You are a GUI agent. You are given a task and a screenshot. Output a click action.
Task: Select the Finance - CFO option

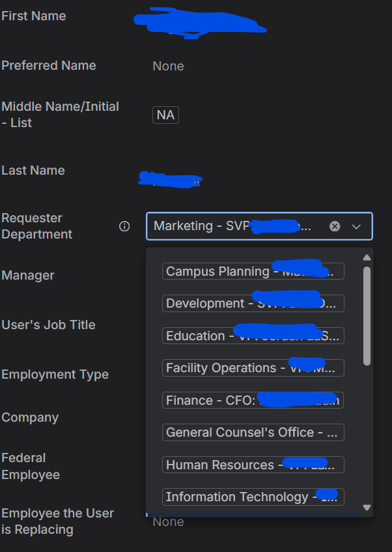tap(253, 400)
